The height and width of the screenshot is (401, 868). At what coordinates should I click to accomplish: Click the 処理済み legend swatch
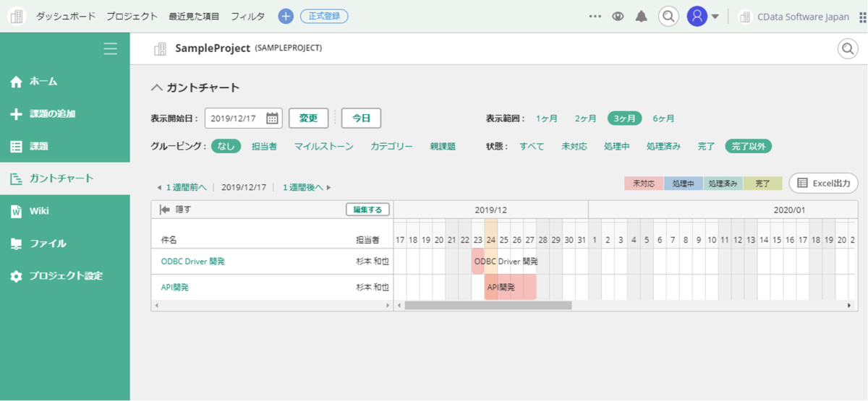(x=723, y=184)
